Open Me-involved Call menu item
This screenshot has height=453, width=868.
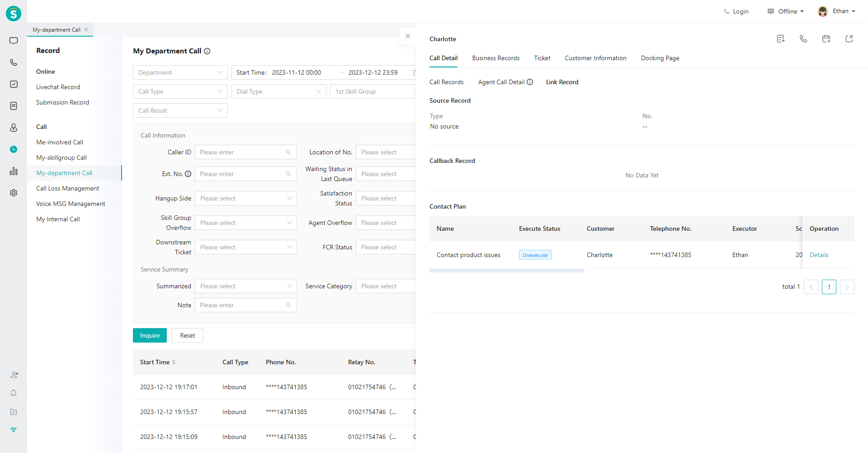click(60, 142)
